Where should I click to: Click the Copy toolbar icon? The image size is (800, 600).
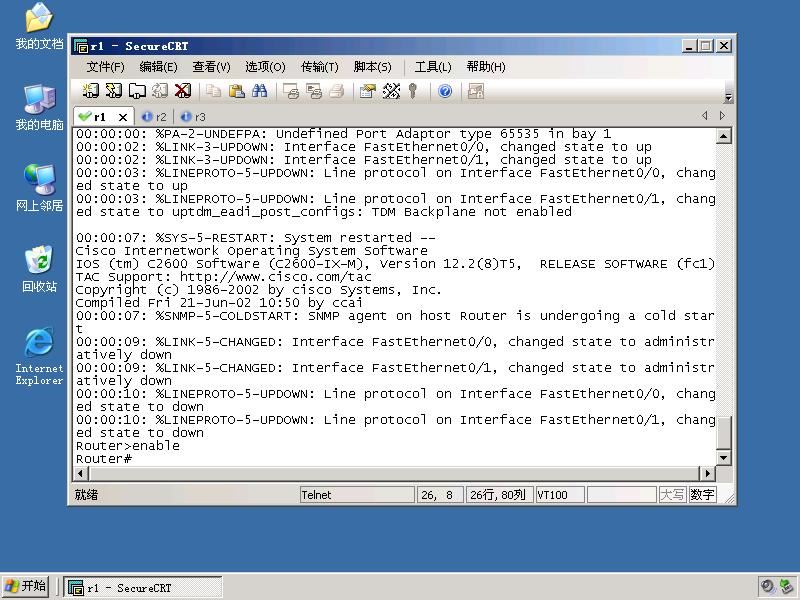(213, 91)
